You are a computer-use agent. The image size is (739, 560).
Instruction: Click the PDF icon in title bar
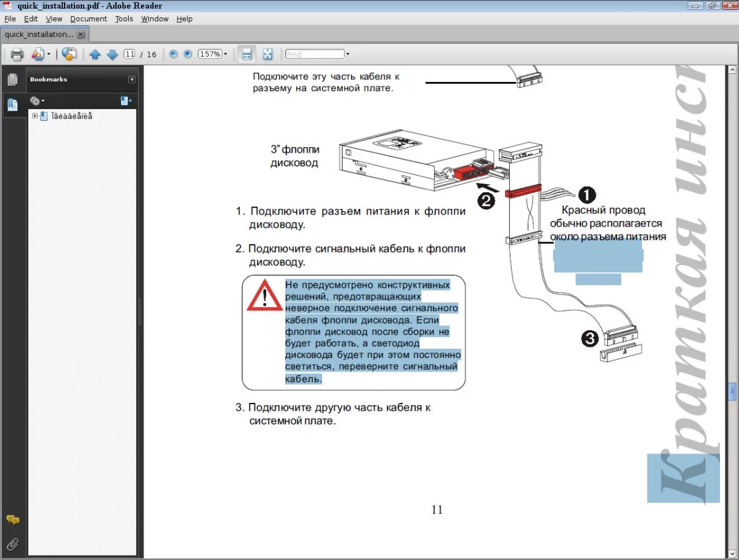[x=8, y=5]
